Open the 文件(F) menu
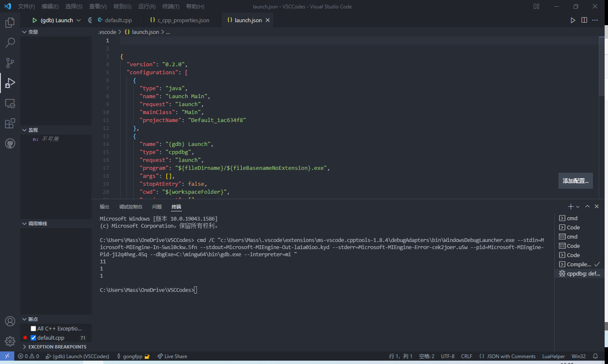The height and width of the screenshot is (364, 608). [26, 7]
